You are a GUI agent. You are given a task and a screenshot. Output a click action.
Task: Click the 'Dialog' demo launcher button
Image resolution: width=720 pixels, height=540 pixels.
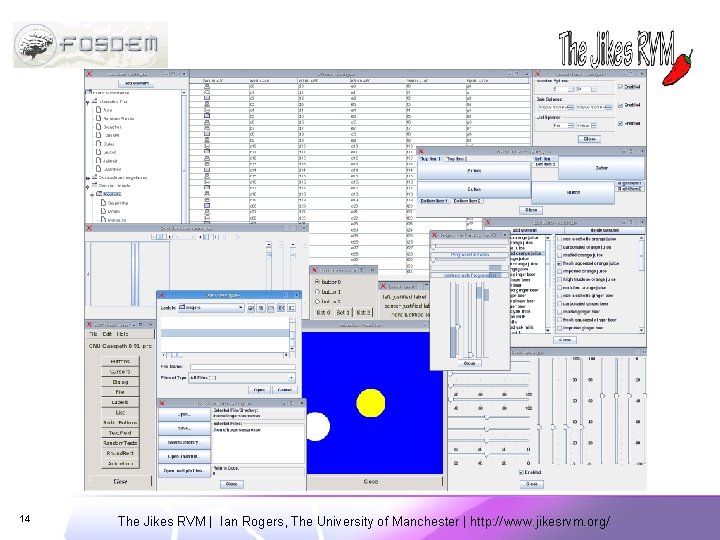coord(120,382)
